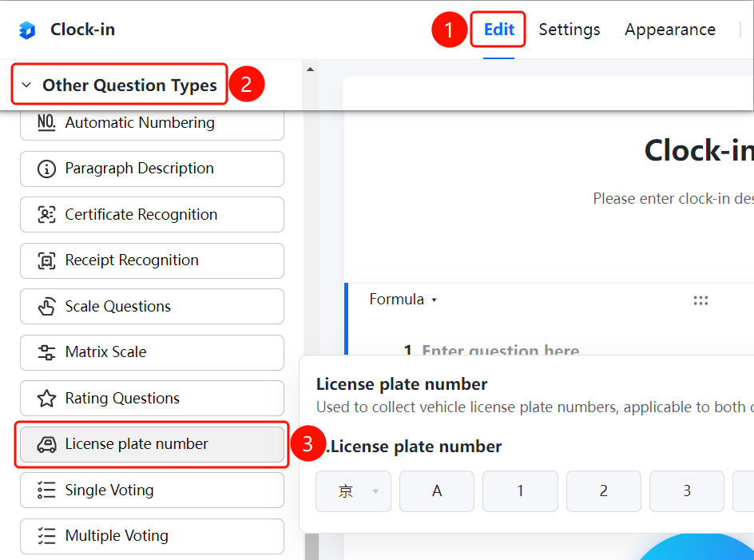
Task: Click the Clock-in app name in header
Action: tap(83, 30)
